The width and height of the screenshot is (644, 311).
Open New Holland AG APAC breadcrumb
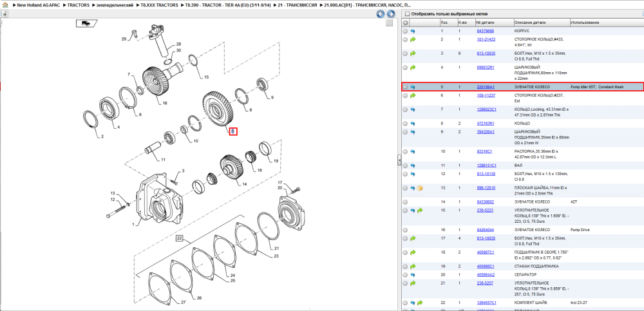click(x=38, y=5)
